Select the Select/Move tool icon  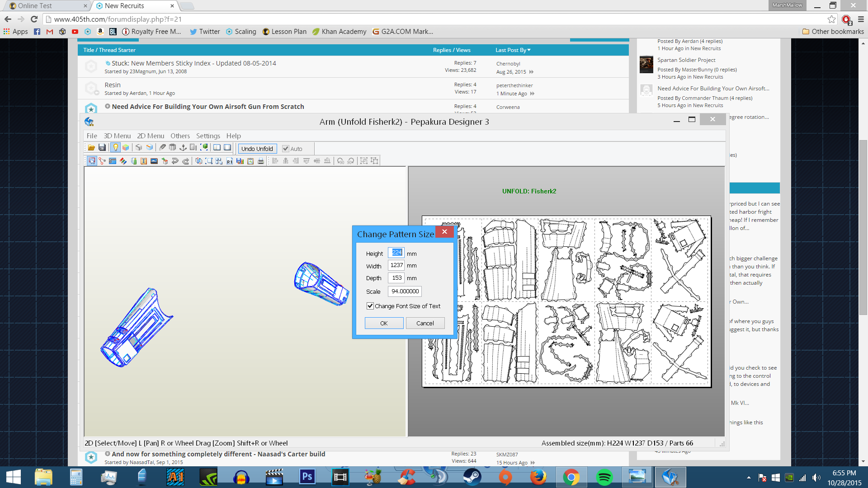pyautogui.click(x=92, y=161)
